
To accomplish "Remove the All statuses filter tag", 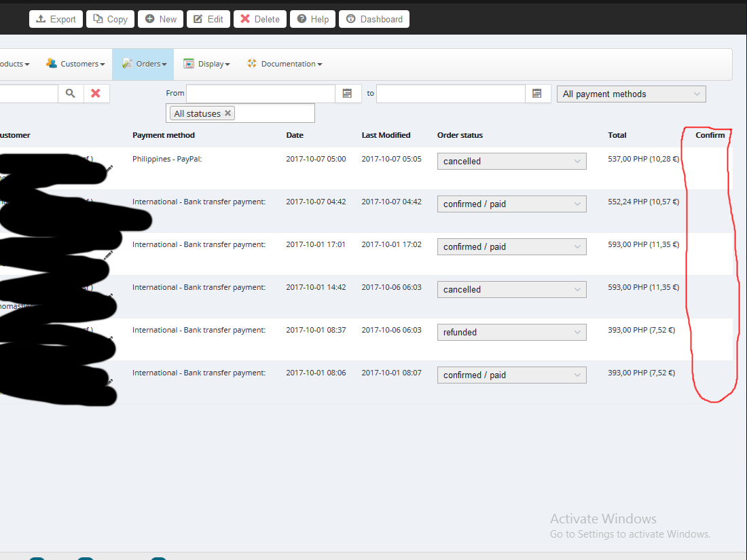I will point(227,113).
